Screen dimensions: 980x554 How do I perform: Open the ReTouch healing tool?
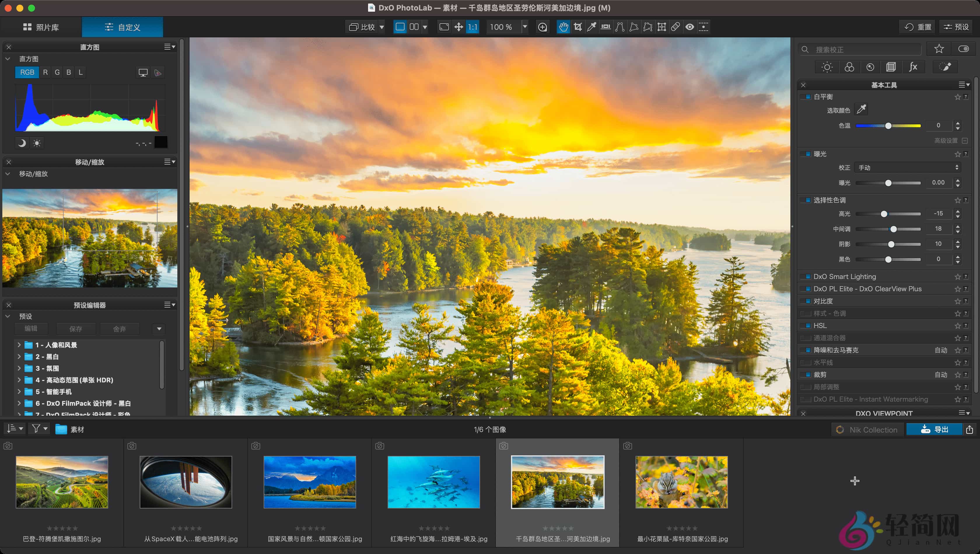coord(676,27)
